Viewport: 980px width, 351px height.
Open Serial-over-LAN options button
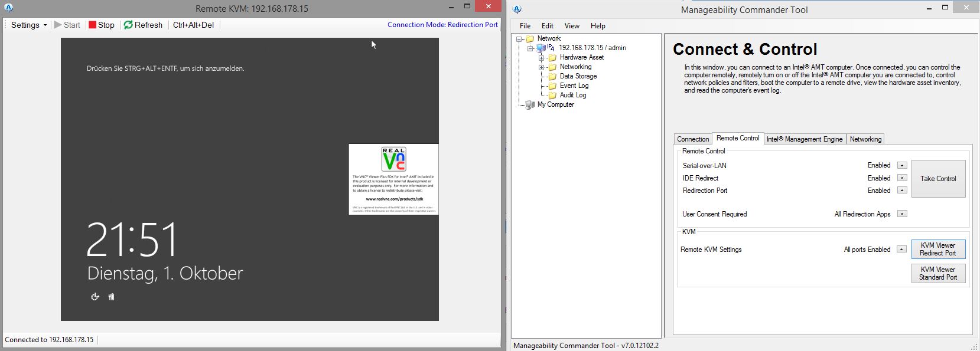[902, 165]
